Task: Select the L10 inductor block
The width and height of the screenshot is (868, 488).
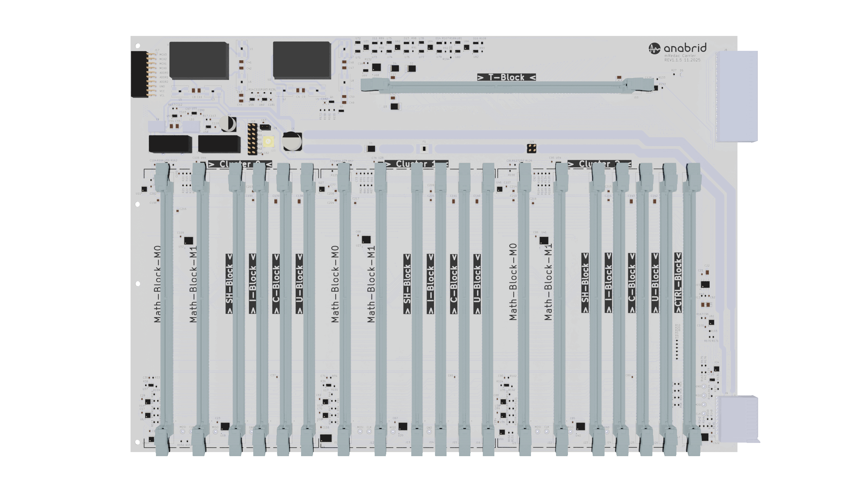Action: [x=191, y=126]
